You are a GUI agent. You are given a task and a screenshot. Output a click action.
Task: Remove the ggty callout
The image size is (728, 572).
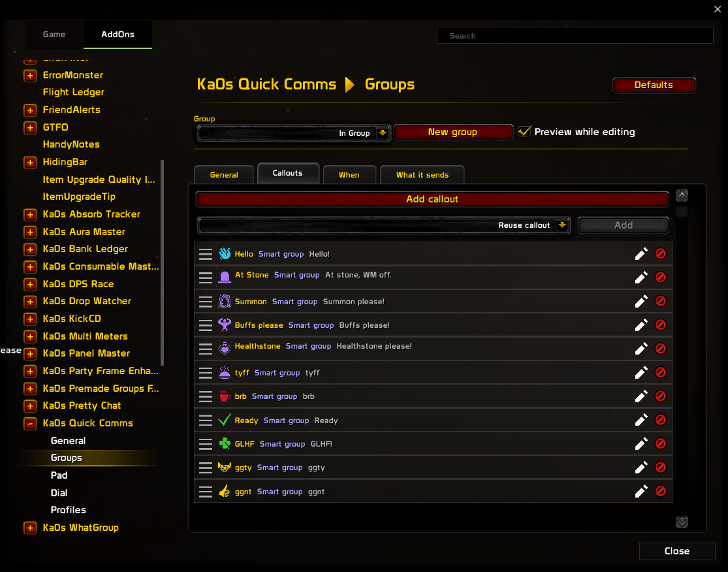(x=661, y=467)
